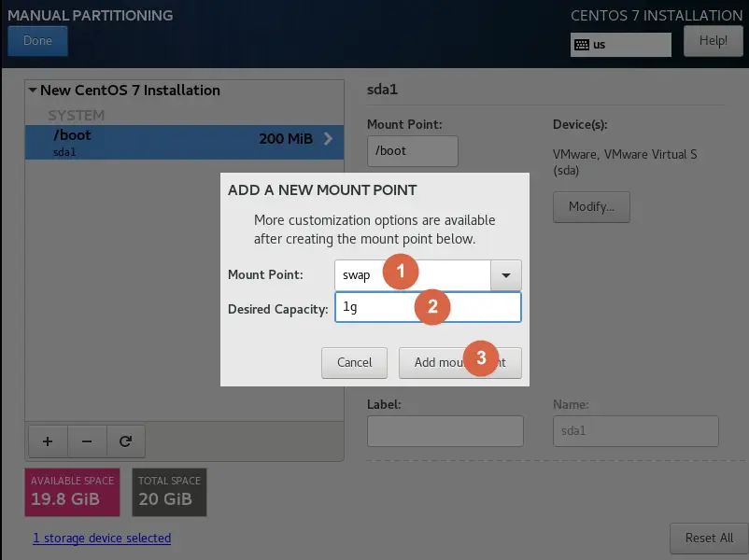Open the 1 storage device selected link

pyautogui.click(x=102, y=538)
